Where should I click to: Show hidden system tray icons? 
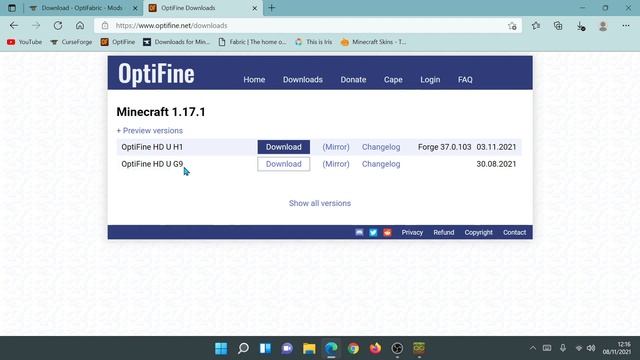tap(533, 348)
